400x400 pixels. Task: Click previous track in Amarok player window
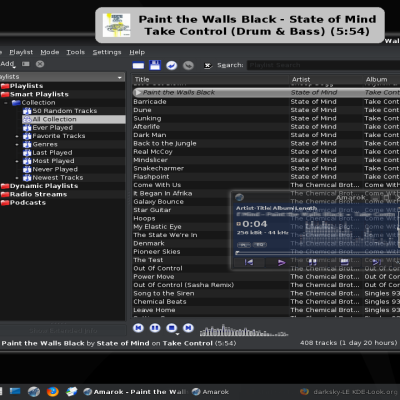click(x=249, y=262)
